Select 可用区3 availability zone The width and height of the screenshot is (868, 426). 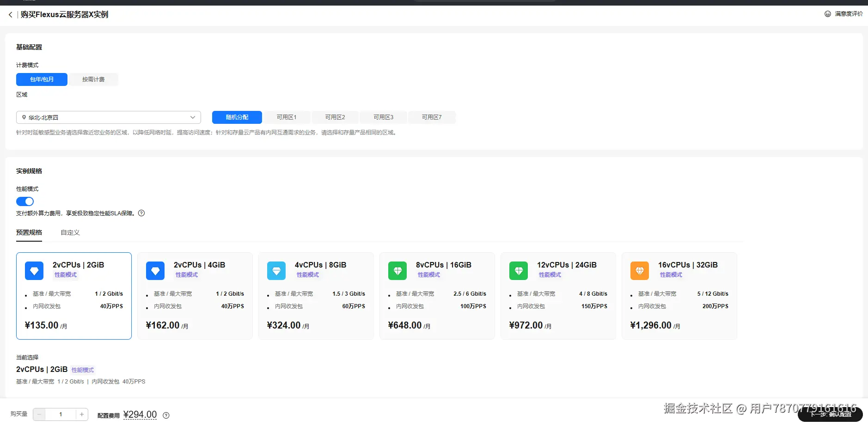[384, 117]
